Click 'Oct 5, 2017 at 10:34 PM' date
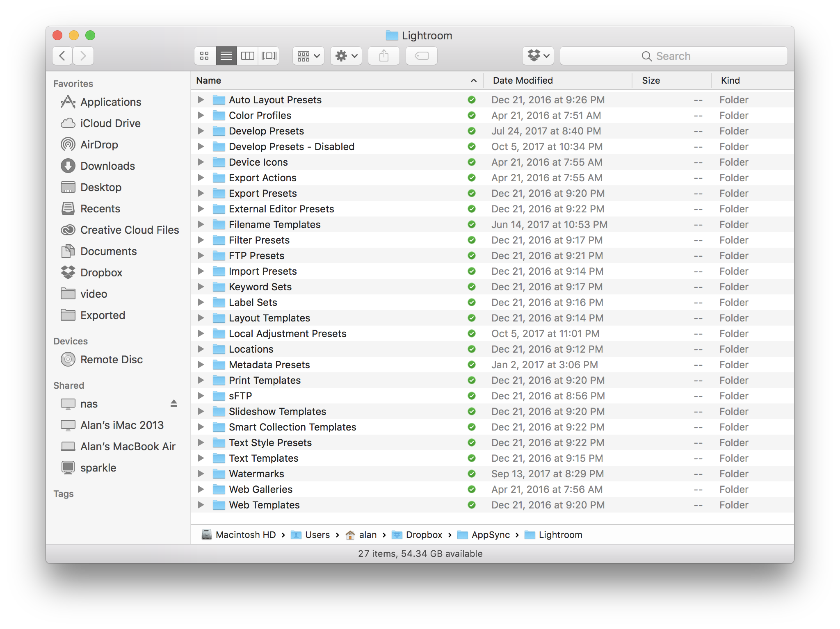This screenshot has width=840, height=629. [547, 146]
